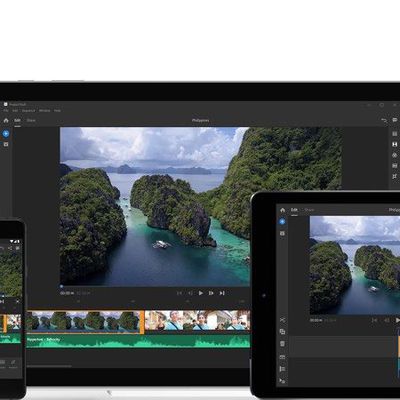Tap blue Add Media plus on tablet
This screenshot has height=400, width=400.
(282, 221)
